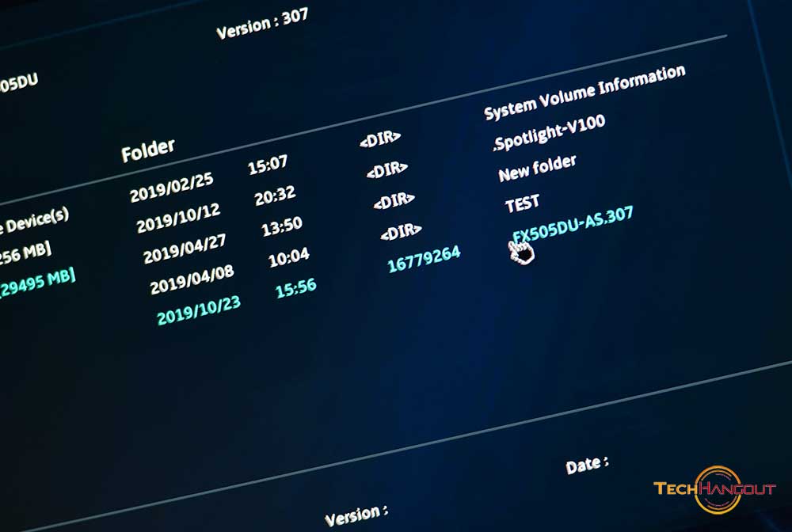Image resolution: width=792 pixels, height=532 pixels.
Task: Select the storage device showing 29495 MB
Action: tap(37, 284)
